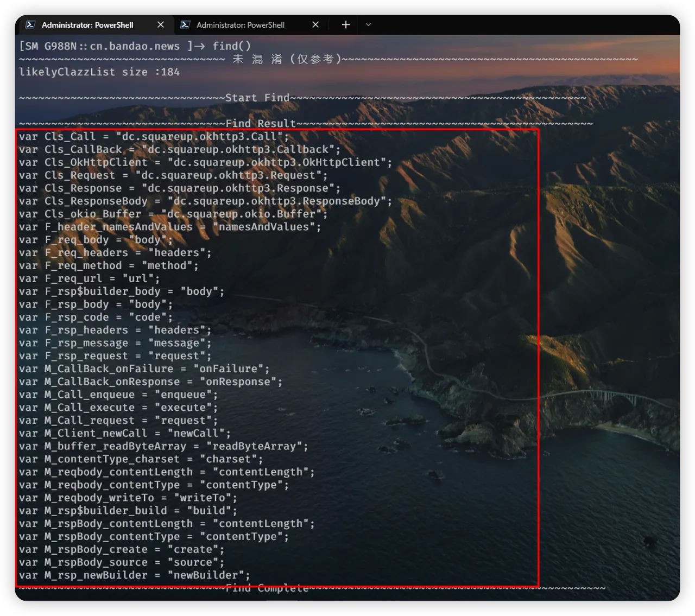
Task: Click the var Cls_OkHttpClient line
Action: [x=205, y=162]
